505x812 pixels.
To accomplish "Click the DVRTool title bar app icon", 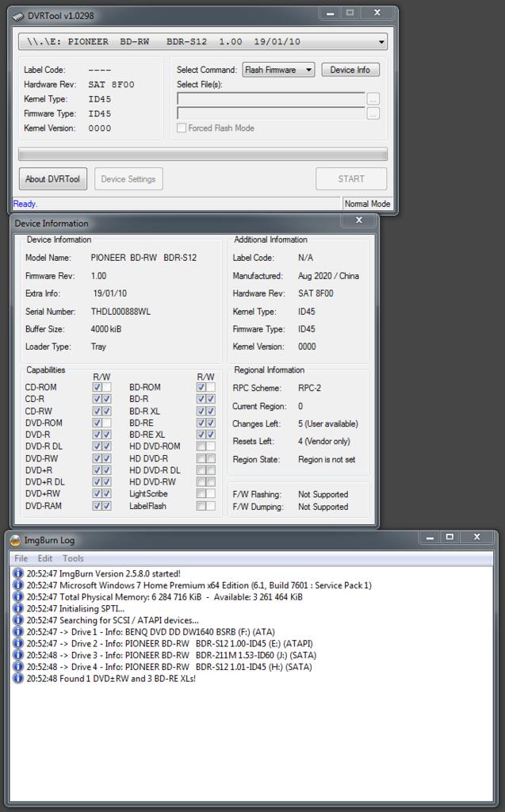I will [x=19, y=16].
